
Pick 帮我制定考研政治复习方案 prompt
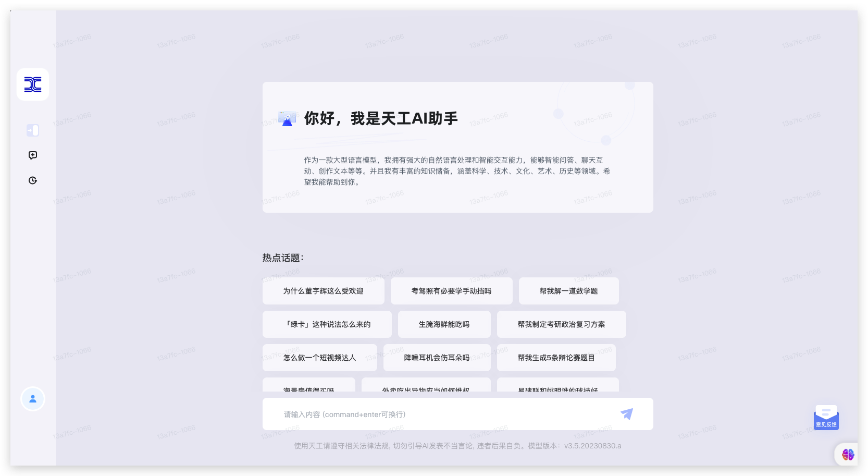click(x=562, y=324)
